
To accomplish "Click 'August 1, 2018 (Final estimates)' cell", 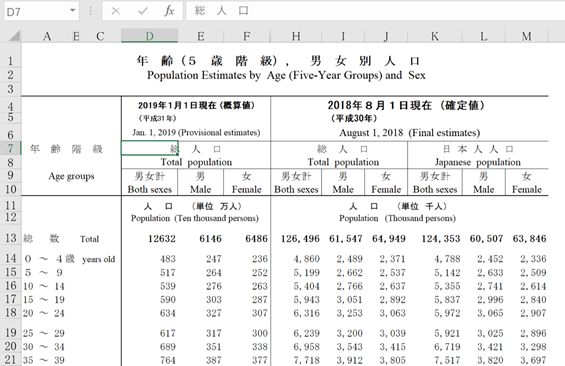I will pos(409,133).
